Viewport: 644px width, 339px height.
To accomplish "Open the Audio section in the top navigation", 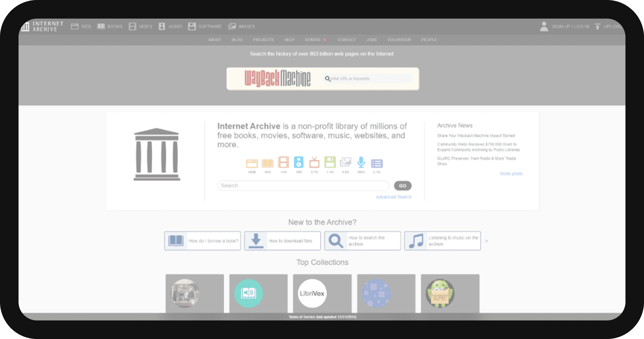I will coord(170,27).
